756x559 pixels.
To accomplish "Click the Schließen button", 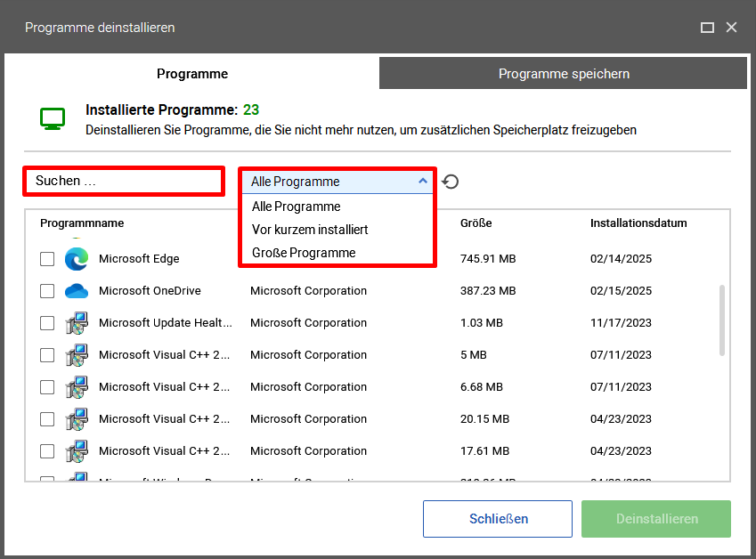I will click(x=498, y=519).
